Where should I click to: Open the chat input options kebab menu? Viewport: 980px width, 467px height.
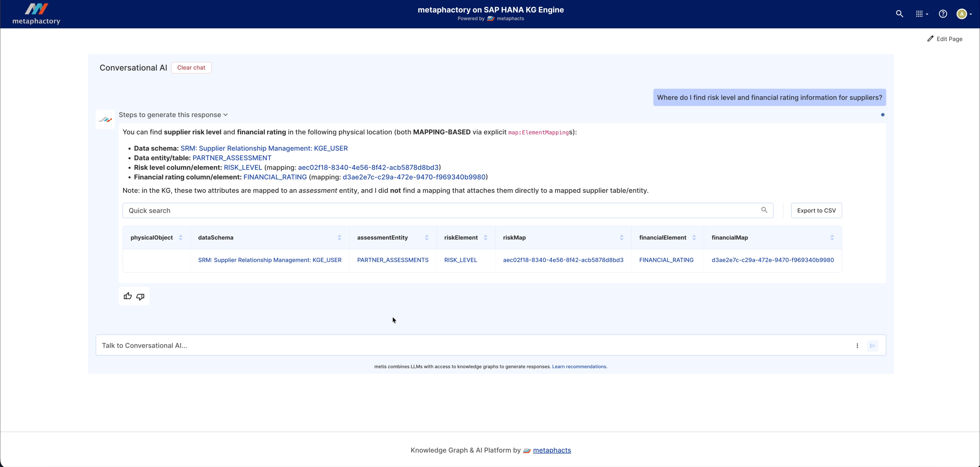pyautogui.click(x=857, y=346)
